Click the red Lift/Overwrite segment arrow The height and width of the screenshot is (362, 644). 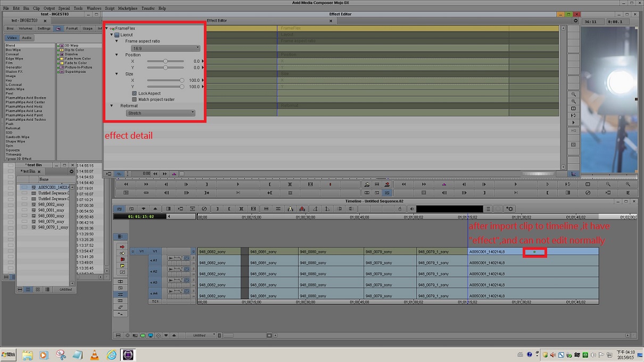click(x=122, y=247)
